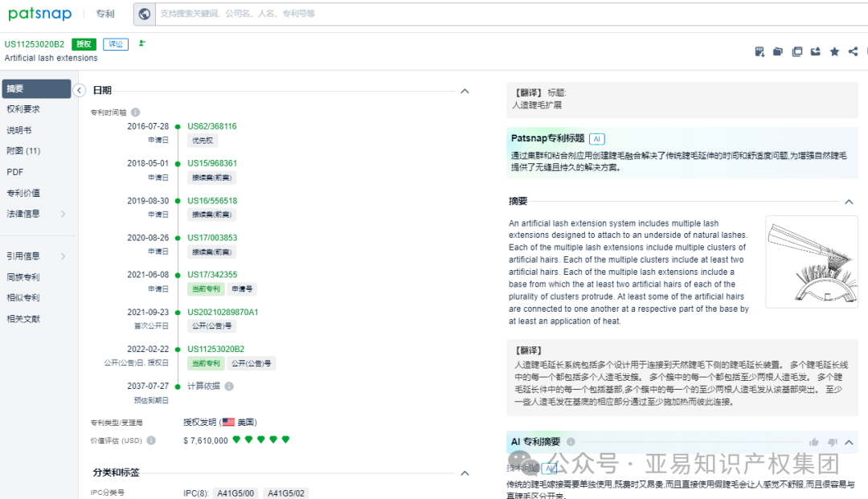This screenshot has height=499, width=868.
Task: Open patent in new window icon
Action: click(x=796, y=52)
